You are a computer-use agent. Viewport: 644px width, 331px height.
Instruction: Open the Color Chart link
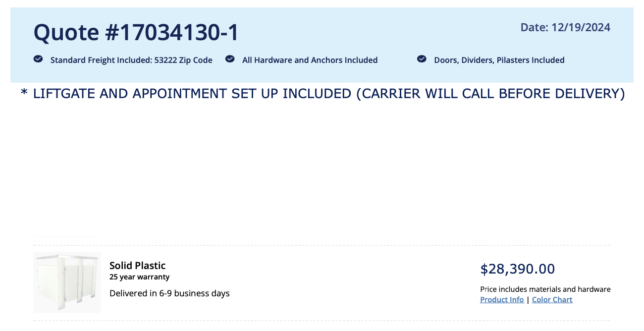pos(552,300)
